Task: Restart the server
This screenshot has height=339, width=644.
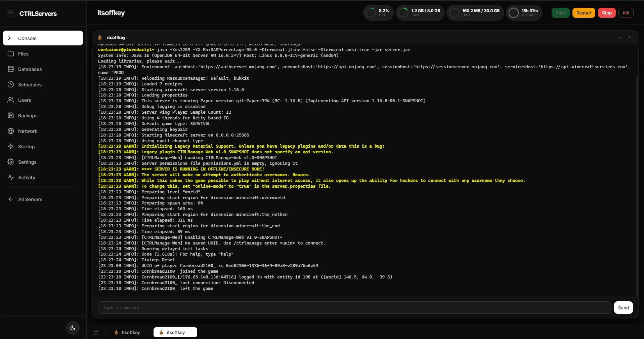Action: point(584,13)
